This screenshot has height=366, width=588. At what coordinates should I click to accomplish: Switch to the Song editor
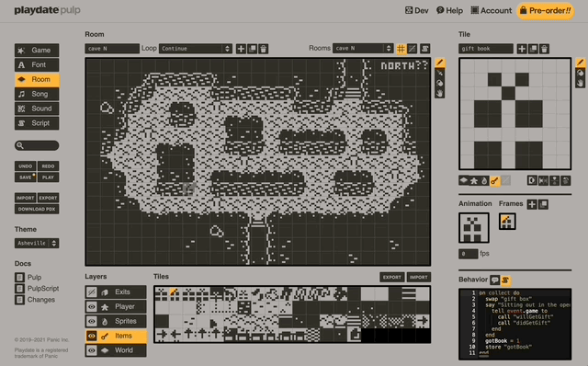(x=37, y=94)
